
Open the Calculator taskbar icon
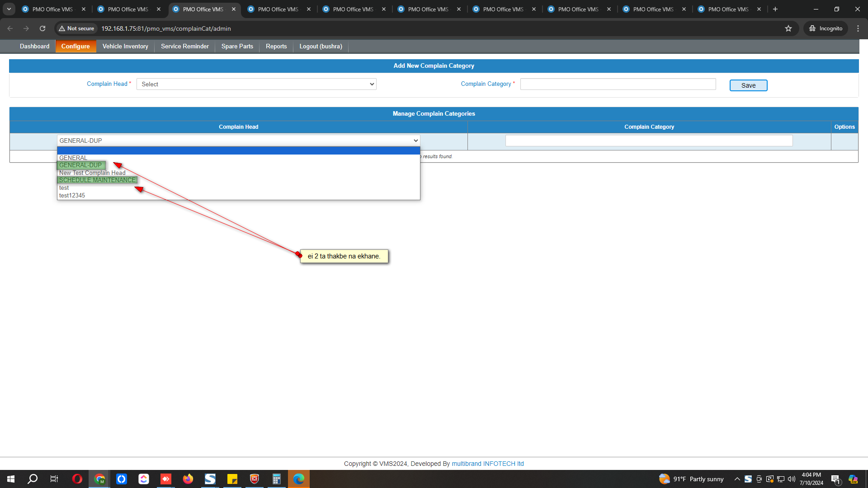pos(276,479)
